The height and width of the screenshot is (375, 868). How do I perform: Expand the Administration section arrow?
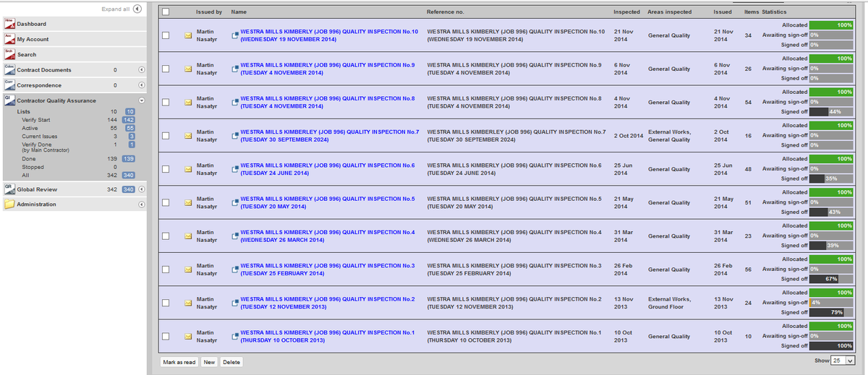tap(142, 204)
